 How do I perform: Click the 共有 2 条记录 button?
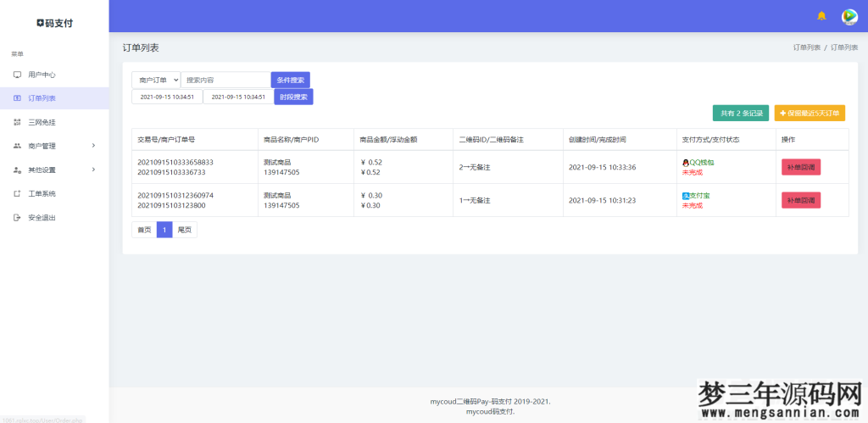pyautogui.click(x=741, y=113)
